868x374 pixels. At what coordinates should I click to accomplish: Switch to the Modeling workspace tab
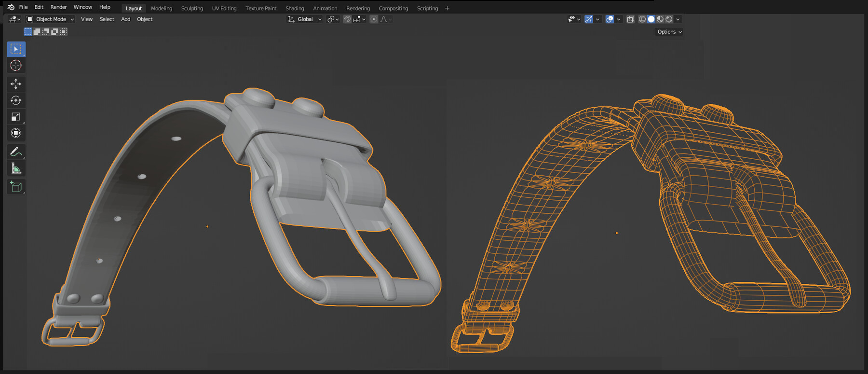(x=162, y=8)
